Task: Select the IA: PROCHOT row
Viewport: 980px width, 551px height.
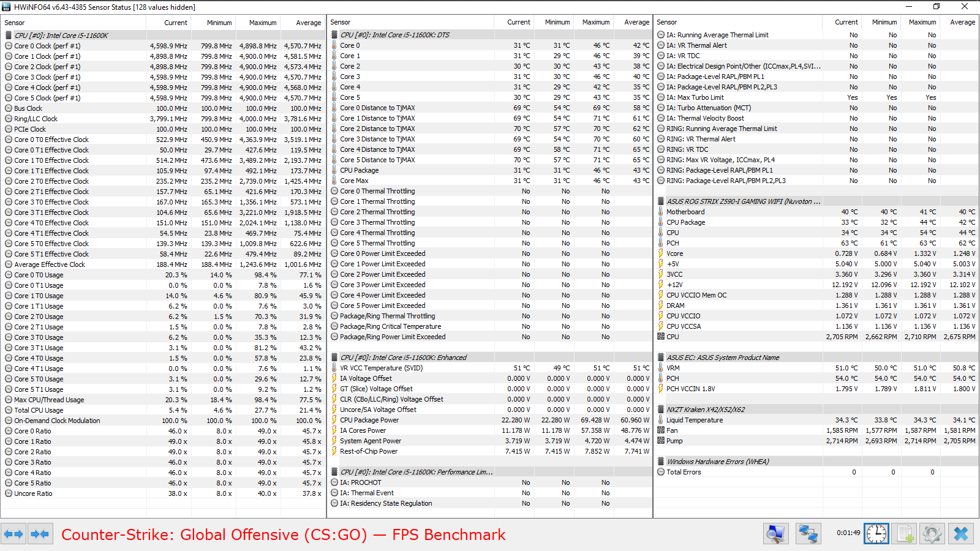Action: click(490, 482)
